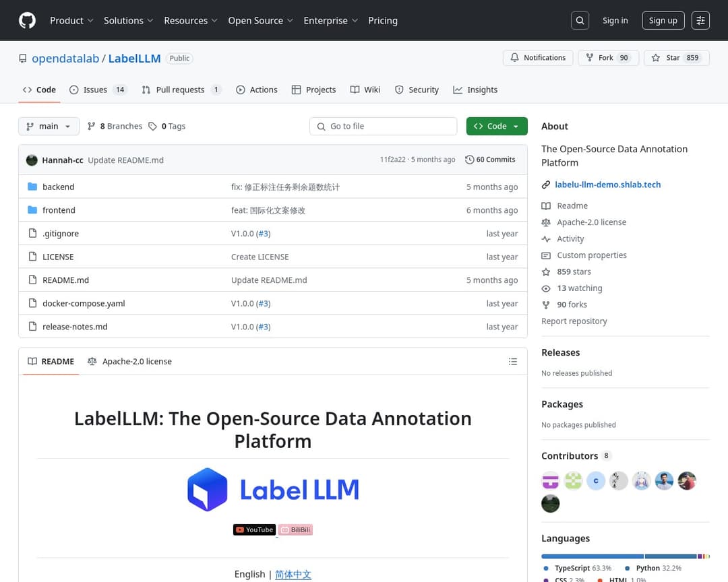This screenshot has height=582, width=728.
Task: Open README.md file in list
Action: pos(65,280)
